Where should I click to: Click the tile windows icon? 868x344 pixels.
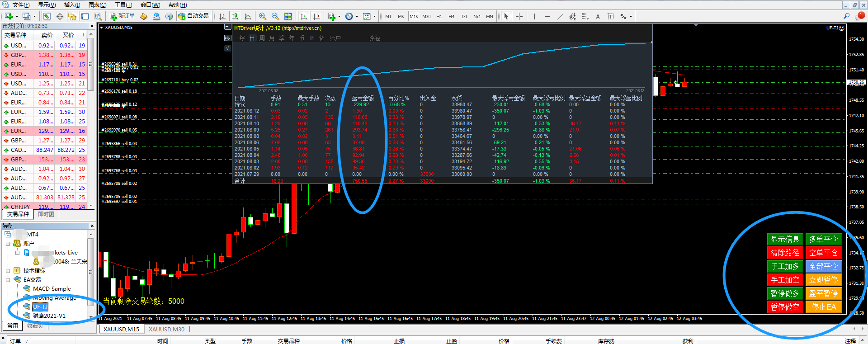[288, 16]
